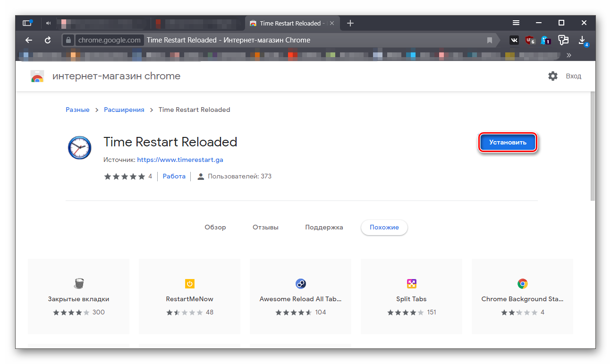The width and height of the screenshot is (611, 364).
Task: Click the Time Restart Reloaded clock icon
Action: (x=80, y=147)
